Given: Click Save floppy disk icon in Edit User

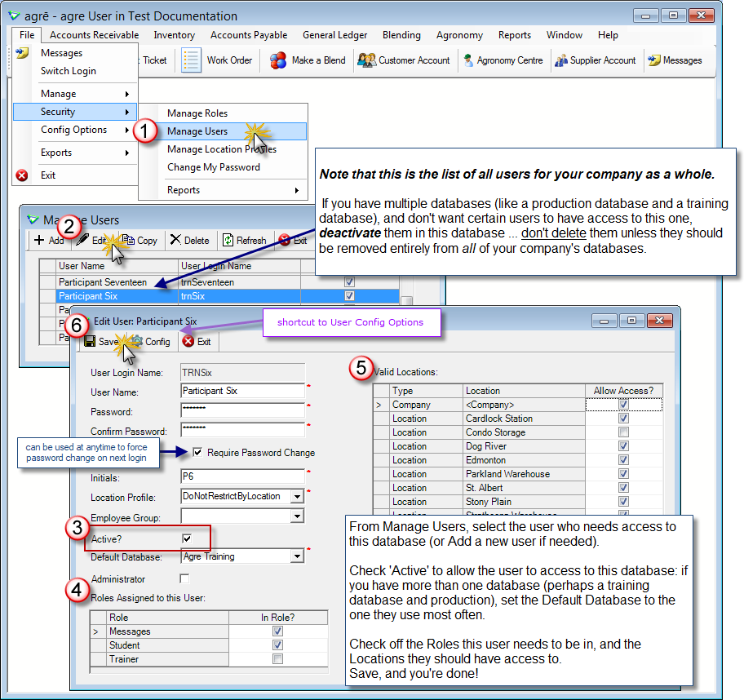Looking at the screenshot, I should tap(90, 341).
